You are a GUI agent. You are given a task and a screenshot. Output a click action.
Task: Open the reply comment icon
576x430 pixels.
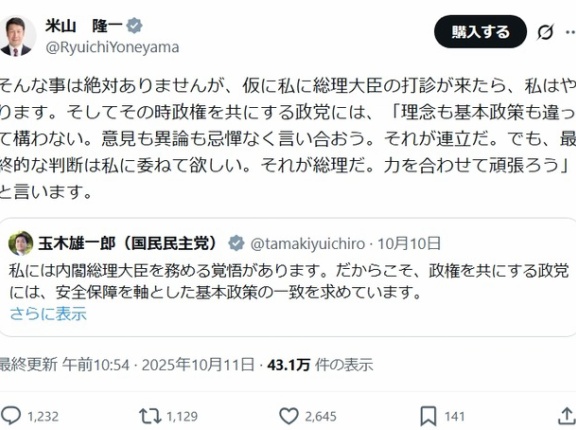(x=11, y=416)
